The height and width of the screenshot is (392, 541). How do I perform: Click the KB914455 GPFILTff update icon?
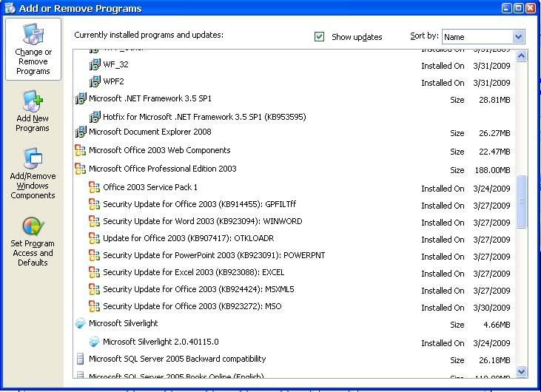94,204
